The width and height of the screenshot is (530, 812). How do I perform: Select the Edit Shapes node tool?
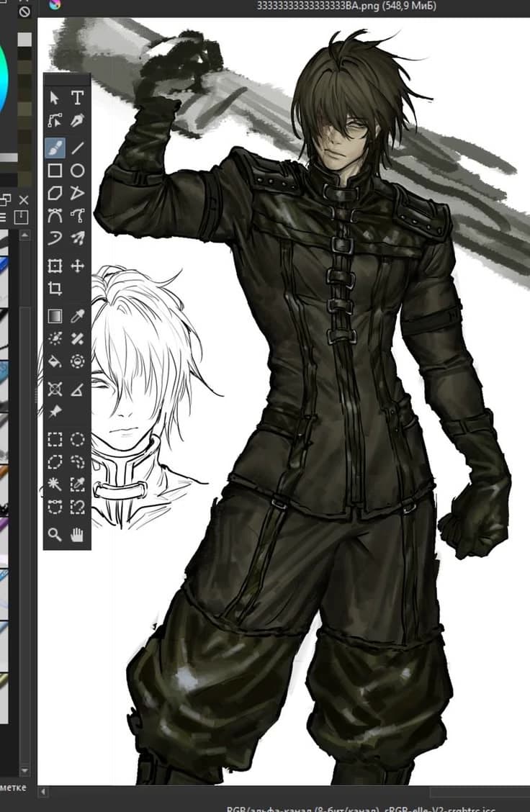pyautogui.click(x=55, y=121)
